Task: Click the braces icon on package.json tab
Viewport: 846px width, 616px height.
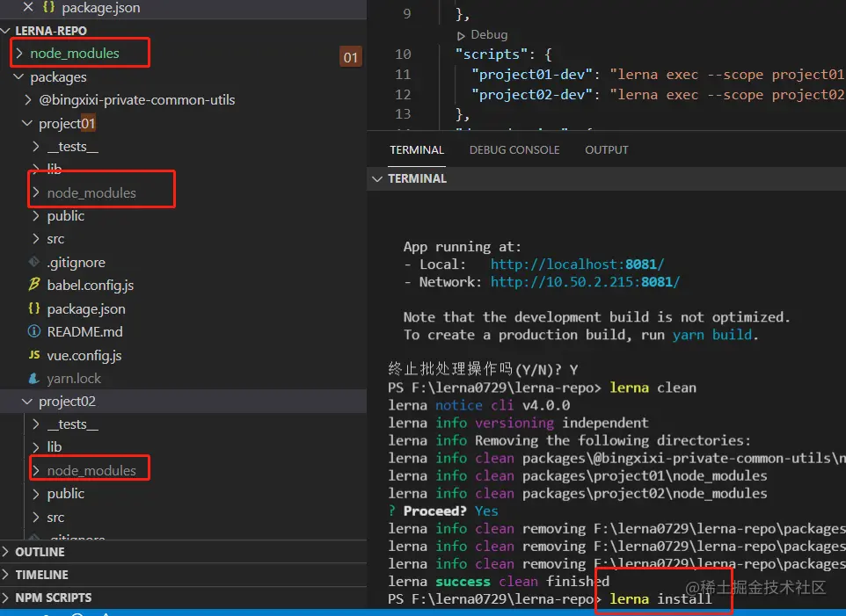Action: pos(48,7)
